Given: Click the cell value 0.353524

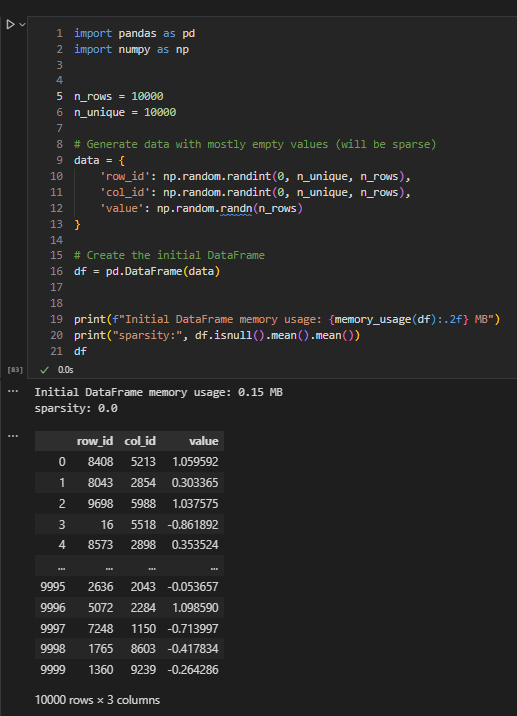Looking at the screenshot, I should (x=195, y=545).
